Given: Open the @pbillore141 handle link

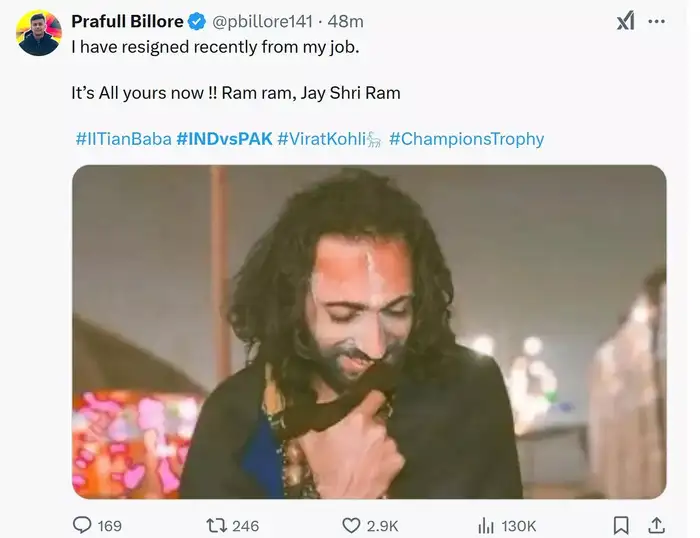Looking at the screenshot, I should [x=262, y=21].
